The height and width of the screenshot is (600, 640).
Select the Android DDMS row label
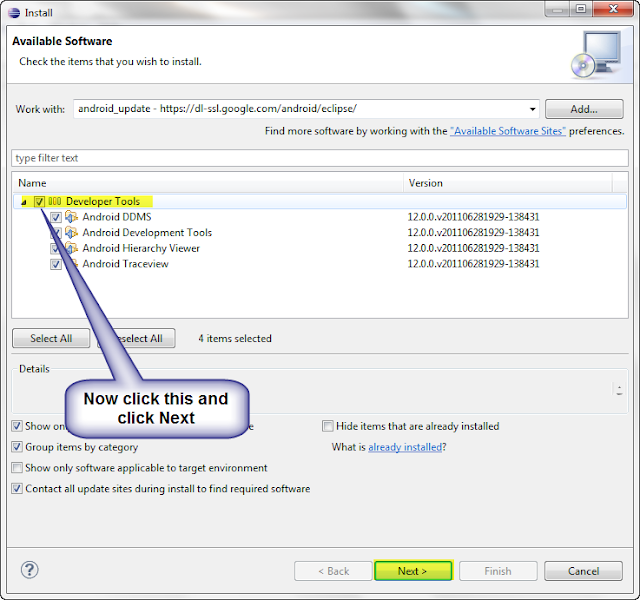(117, 217)
